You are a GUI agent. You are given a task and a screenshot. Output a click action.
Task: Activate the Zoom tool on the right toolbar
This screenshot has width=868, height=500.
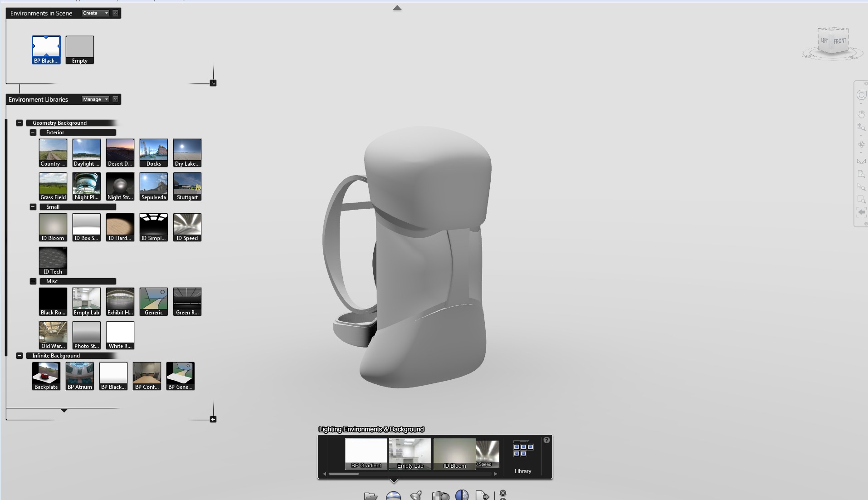click(x=862, y=127)
